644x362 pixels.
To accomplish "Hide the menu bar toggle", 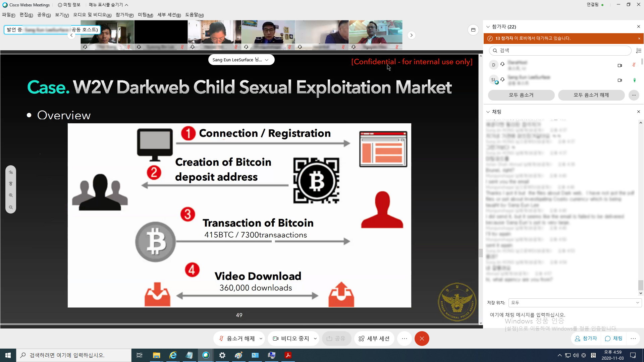I will click(109, 5).
